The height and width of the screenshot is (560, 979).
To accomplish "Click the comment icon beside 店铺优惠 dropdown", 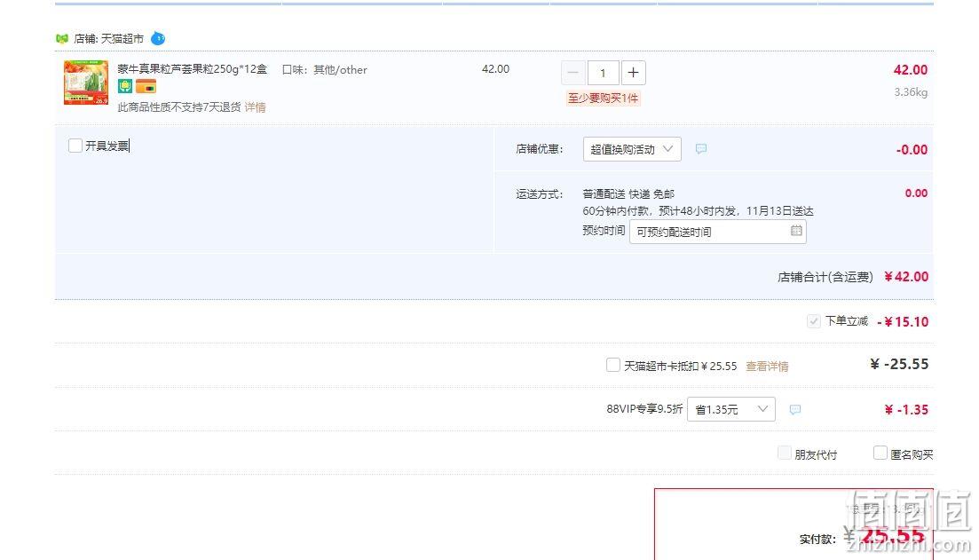I will (x=701, y=148).
